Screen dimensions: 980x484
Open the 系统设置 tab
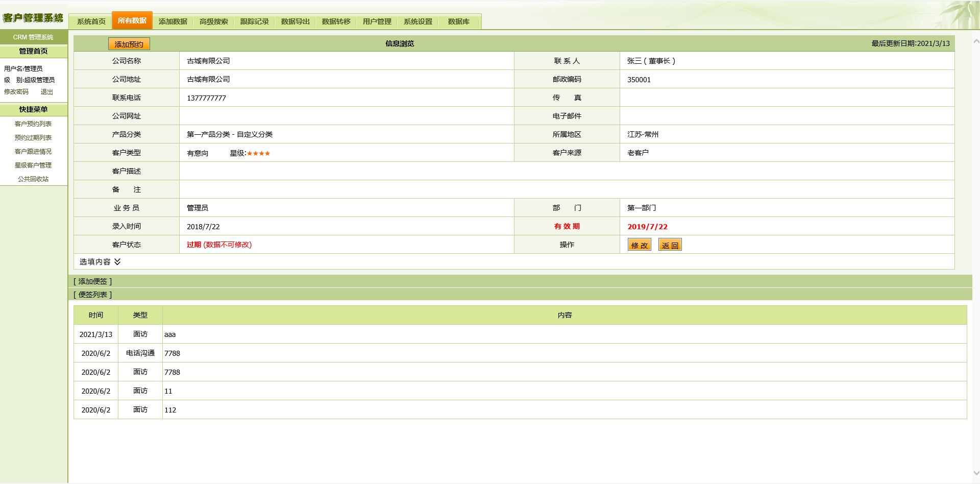tap(418, 21)
